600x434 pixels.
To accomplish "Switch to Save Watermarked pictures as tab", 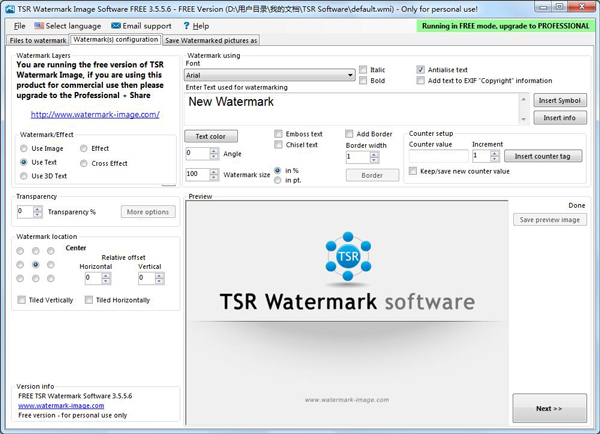I will click(x=211, y=41).
